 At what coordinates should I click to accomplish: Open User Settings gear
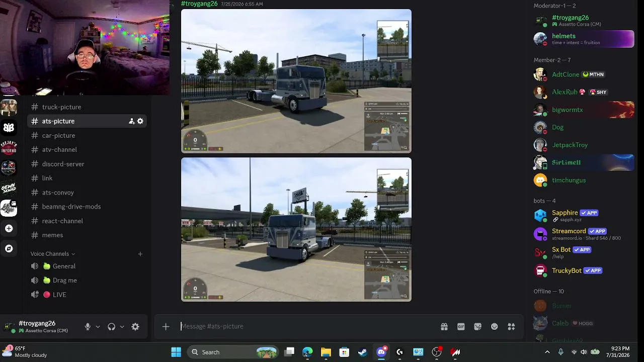click(135, 327)
